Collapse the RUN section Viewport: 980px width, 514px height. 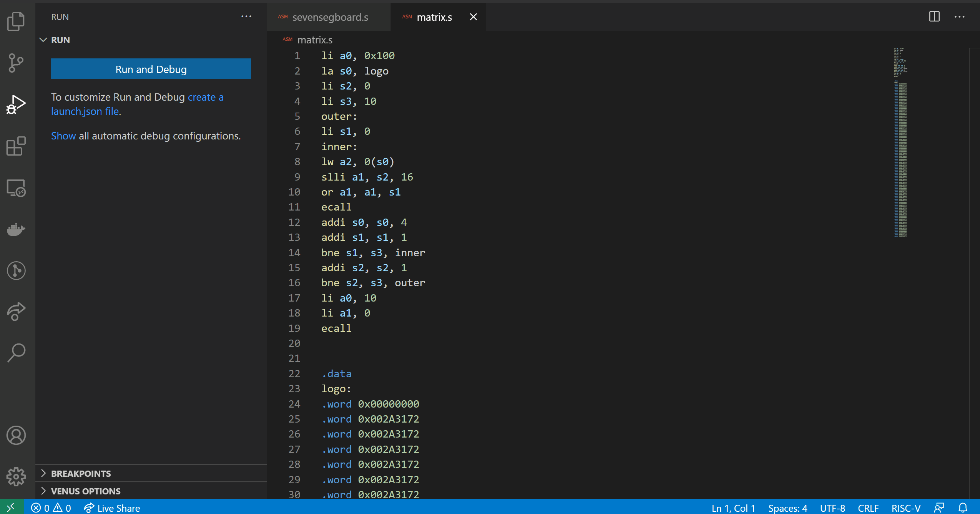point(43,40)
